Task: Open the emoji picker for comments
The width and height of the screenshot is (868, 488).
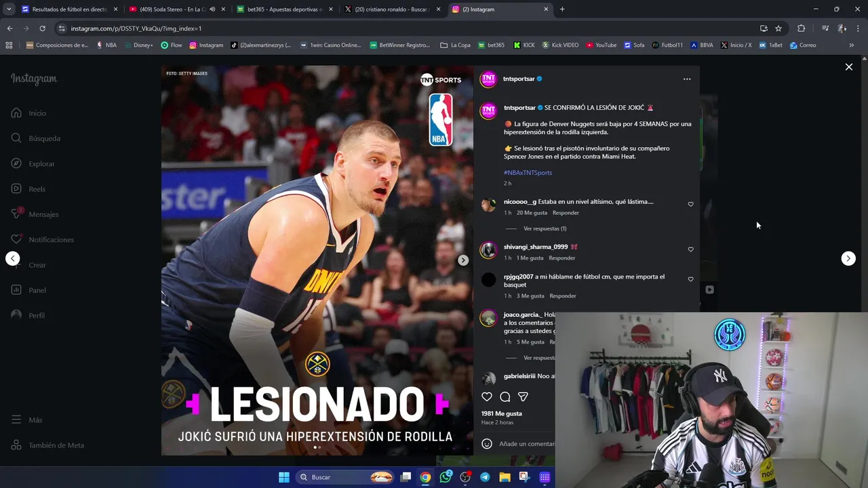Action: click(487, 443)
